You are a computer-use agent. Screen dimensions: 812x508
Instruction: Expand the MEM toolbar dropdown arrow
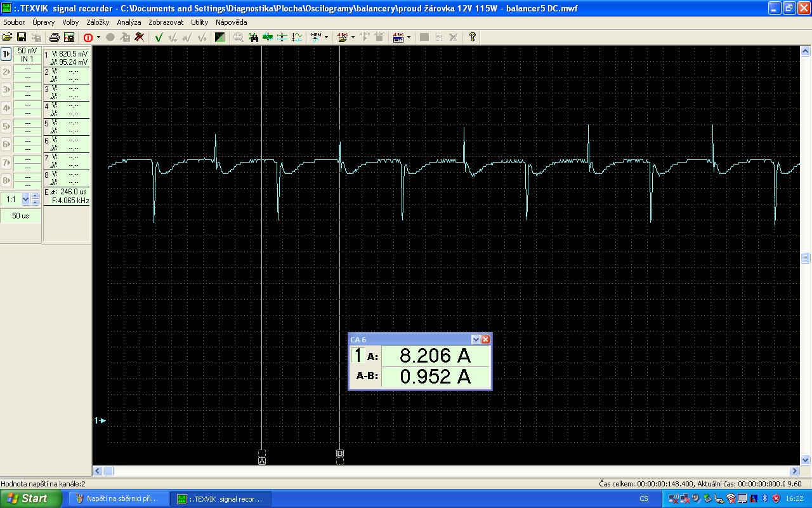(x=326, y=37)
